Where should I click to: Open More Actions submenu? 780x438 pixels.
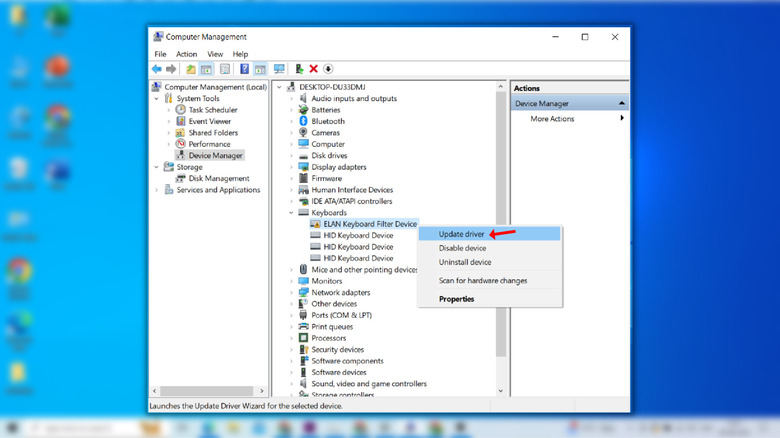pyautogui.click(x=570, y=118)
